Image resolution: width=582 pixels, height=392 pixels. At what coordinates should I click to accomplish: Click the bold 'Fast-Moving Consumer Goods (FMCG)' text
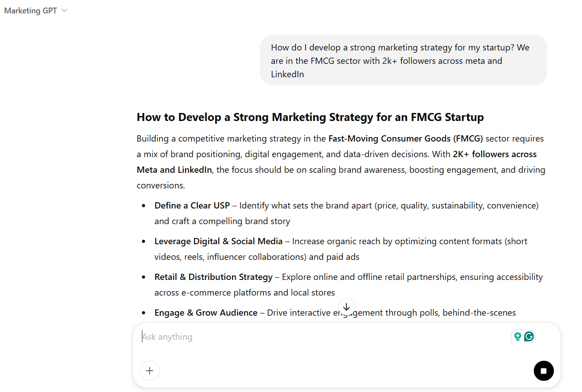[x=405, y=138]
